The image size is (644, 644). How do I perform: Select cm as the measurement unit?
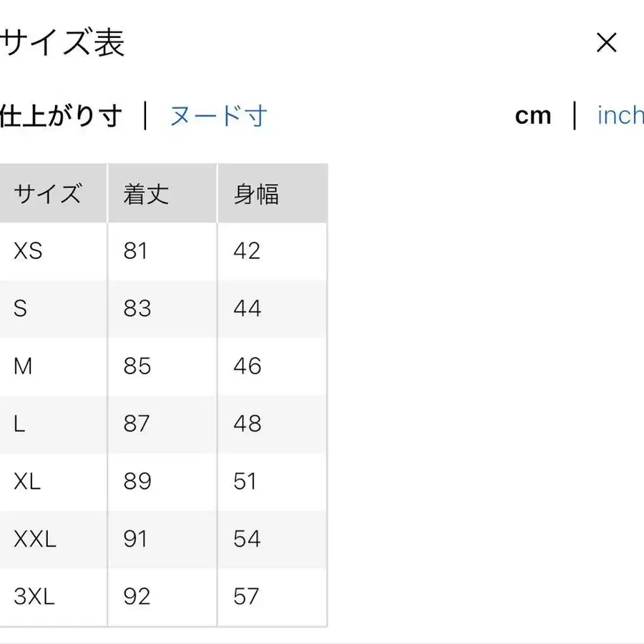[533, 114]
